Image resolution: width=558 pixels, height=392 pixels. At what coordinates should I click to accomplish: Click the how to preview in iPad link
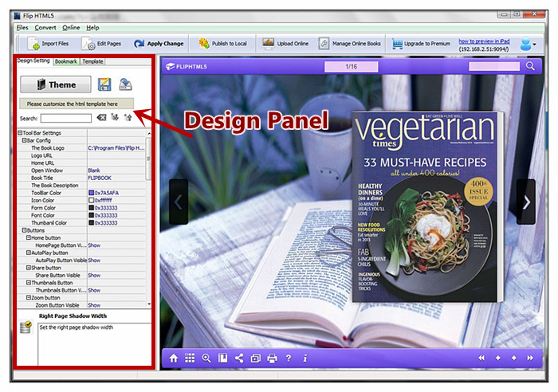click(484, 41)
